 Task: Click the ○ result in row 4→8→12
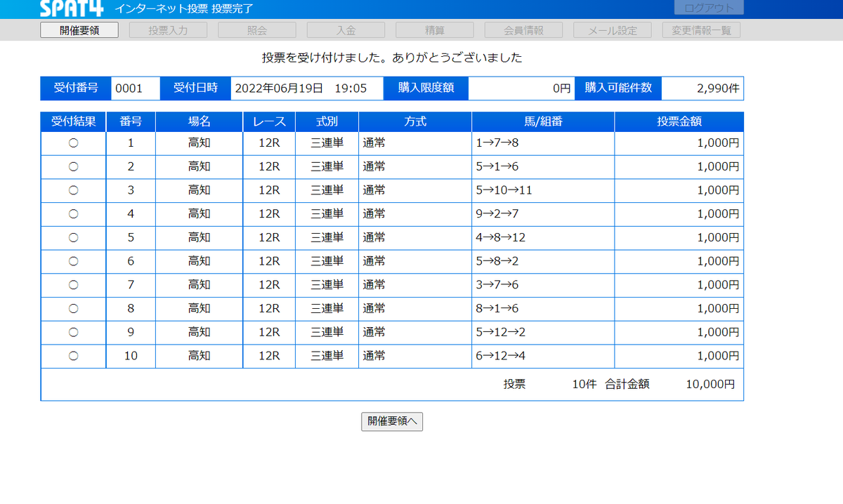point(73,238)
